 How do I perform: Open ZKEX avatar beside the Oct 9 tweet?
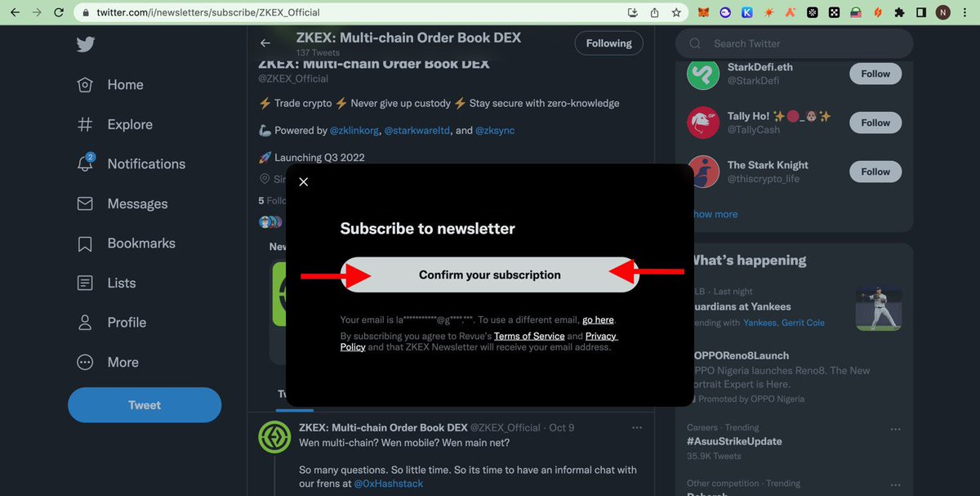(274, 436)
